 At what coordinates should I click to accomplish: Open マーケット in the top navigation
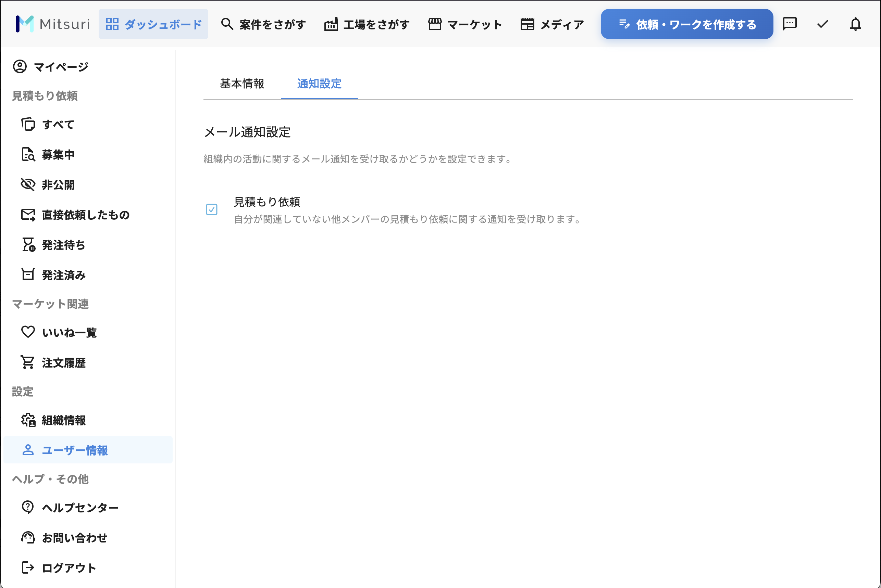pos(465,24)
